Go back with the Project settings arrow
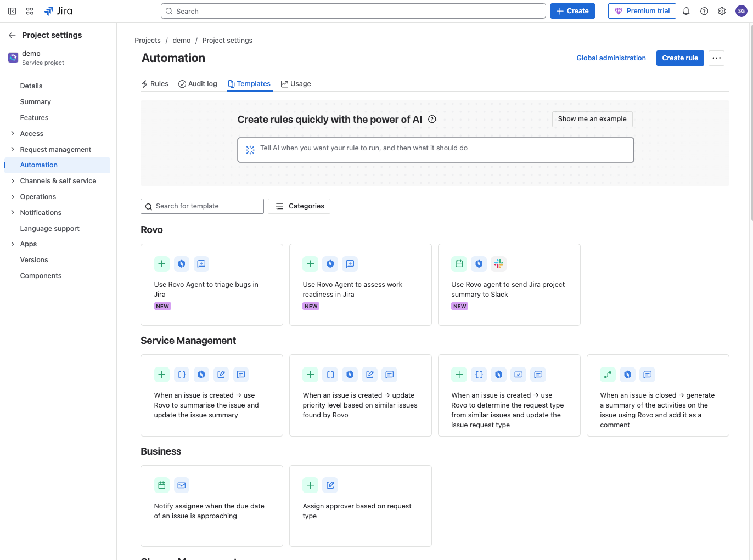The image size is (753, 560). click(x=12, y=35)
